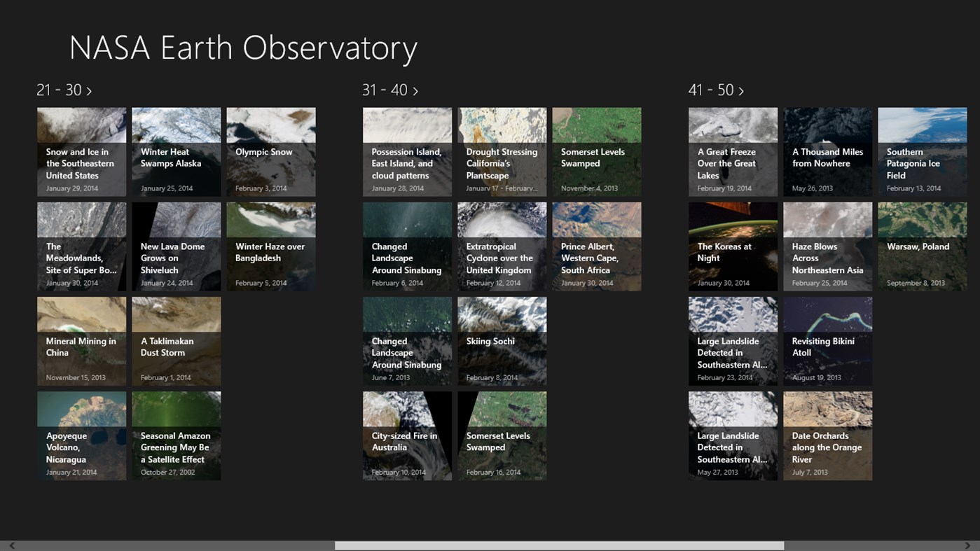
Task: Open "Date Orchards along the Orange River"
Action: (827, 435)
